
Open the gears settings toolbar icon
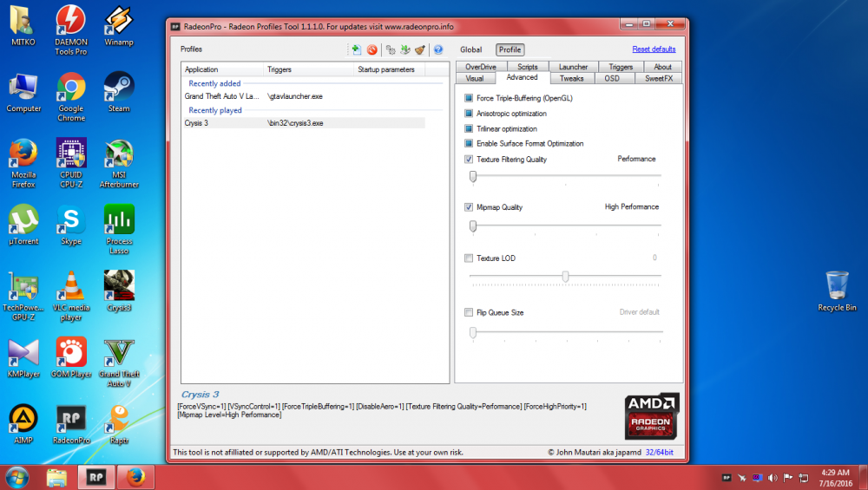point(391,49)
